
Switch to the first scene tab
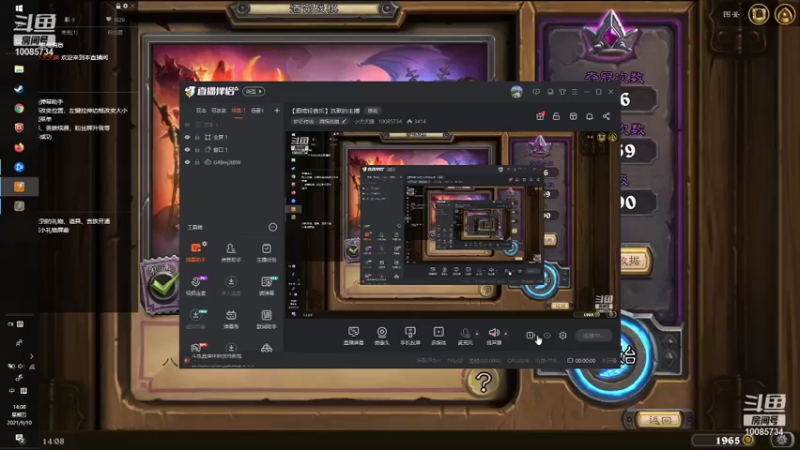[201, 110]
